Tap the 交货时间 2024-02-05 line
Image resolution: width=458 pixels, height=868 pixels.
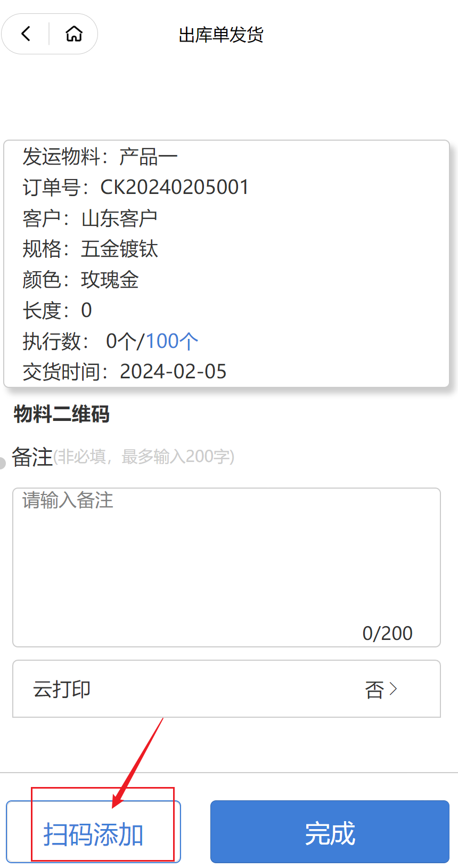click(125, 371)
